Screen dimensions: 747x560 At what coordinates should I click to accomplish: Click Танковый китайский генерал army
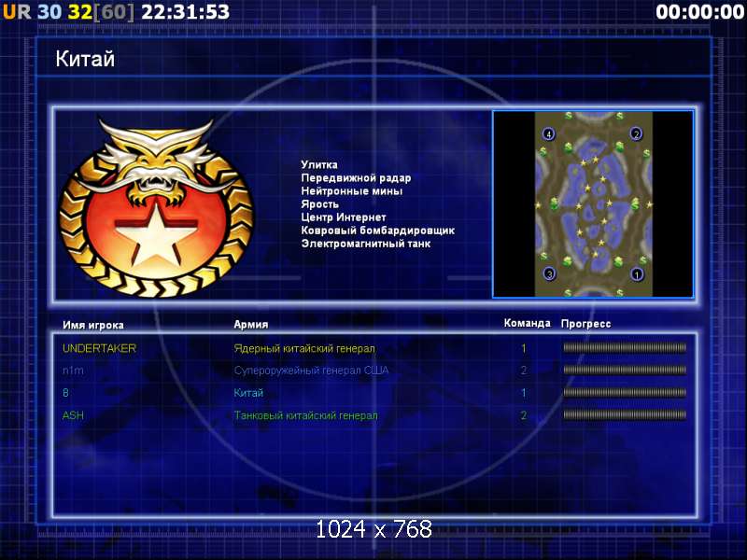tap(305, 415)
